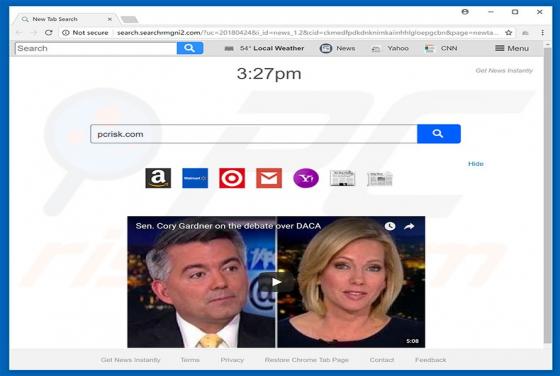560x376 pixels.
Task: Open 54° Local Weather link
Action: (x=264, y=48)
